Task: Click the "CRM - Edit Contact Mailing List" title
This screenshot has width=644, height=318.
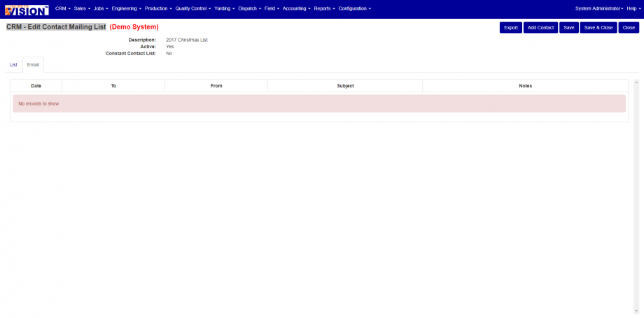Action: click(x=56, y=27)
